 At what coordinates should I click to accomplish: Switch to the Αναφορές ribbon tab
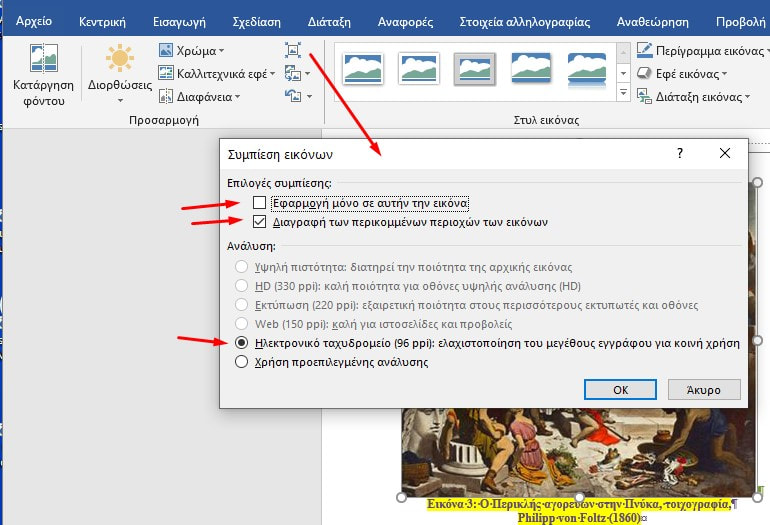(x=404, y=20)
